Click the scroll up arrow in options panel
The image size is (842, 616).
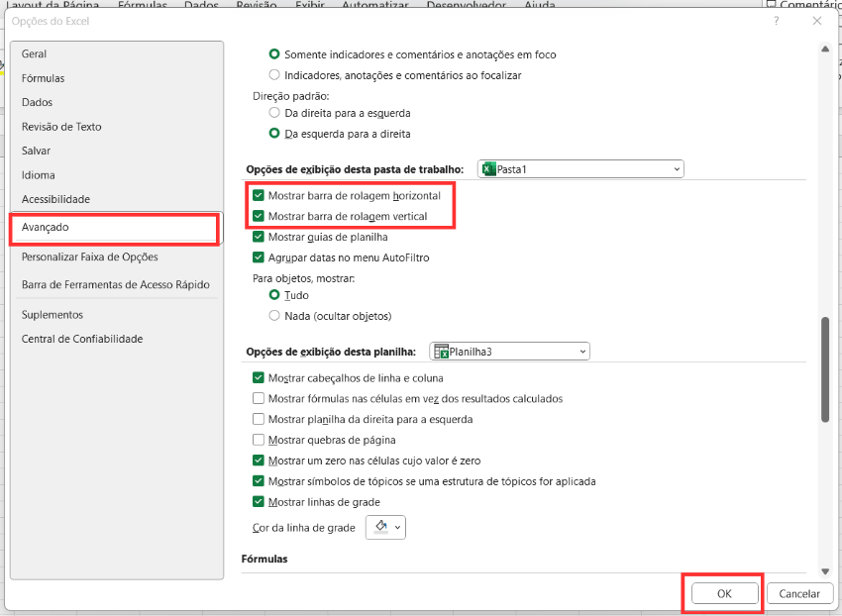(824, 49)
